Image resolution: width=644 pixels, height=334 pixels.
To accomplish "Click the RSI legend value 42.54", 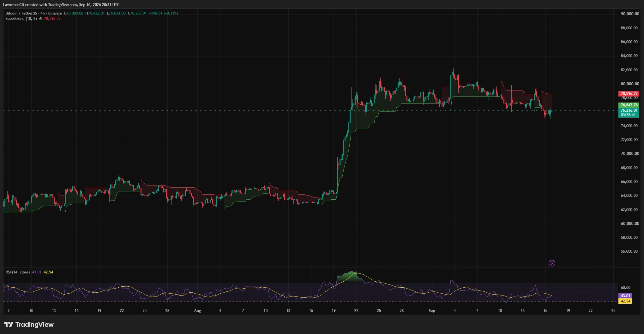I will [48, 272].
